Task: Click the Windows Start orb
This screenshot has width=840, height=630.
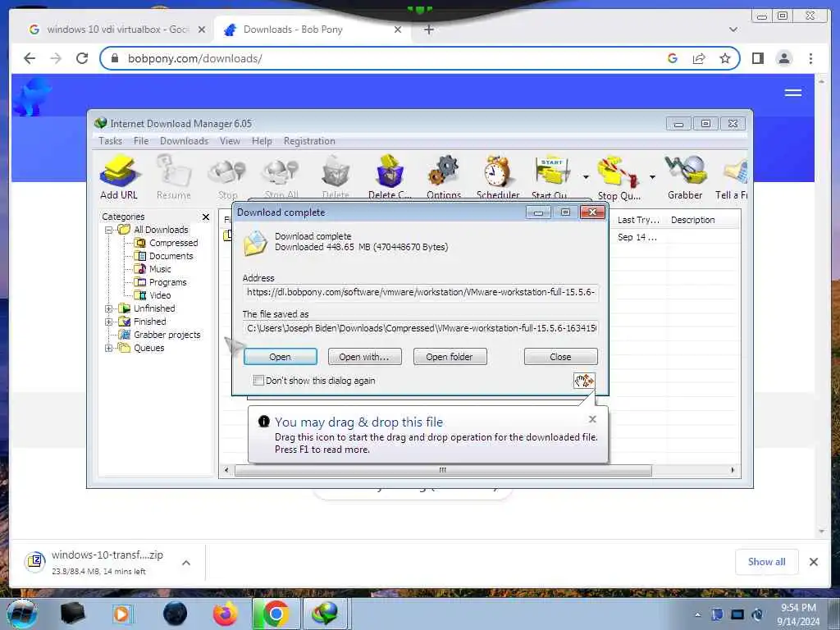Action: click(x=21, y=614)
